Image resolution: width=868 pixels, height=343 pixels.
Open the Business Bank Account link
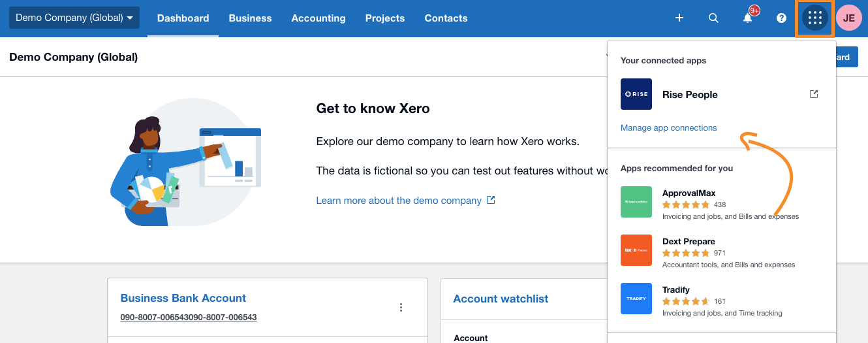183,298
